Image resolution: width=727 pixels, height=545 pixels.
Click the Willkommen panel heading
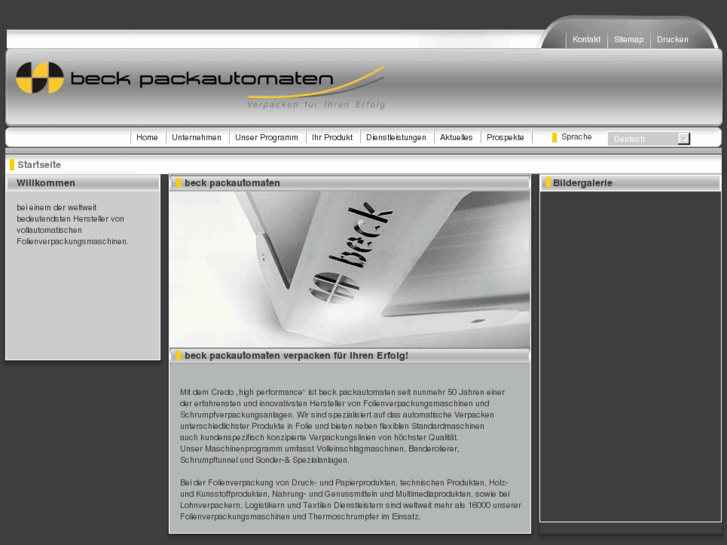(46, 183)
